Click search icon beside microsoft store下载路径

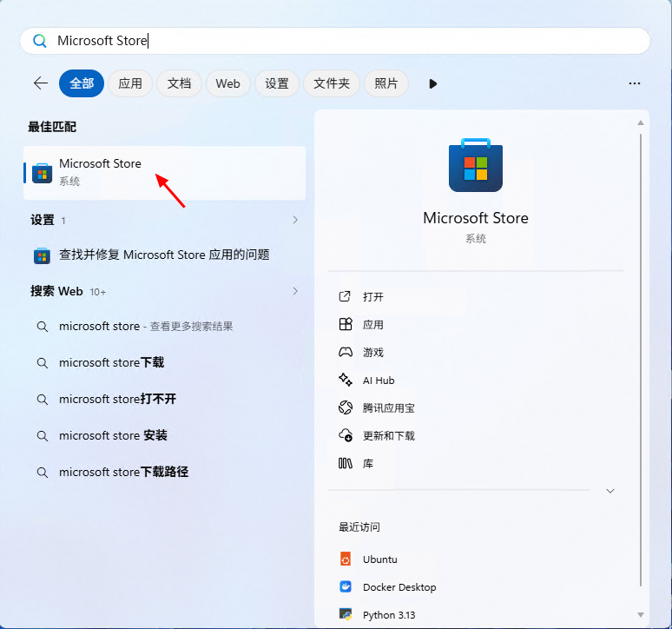coord(42,473)
